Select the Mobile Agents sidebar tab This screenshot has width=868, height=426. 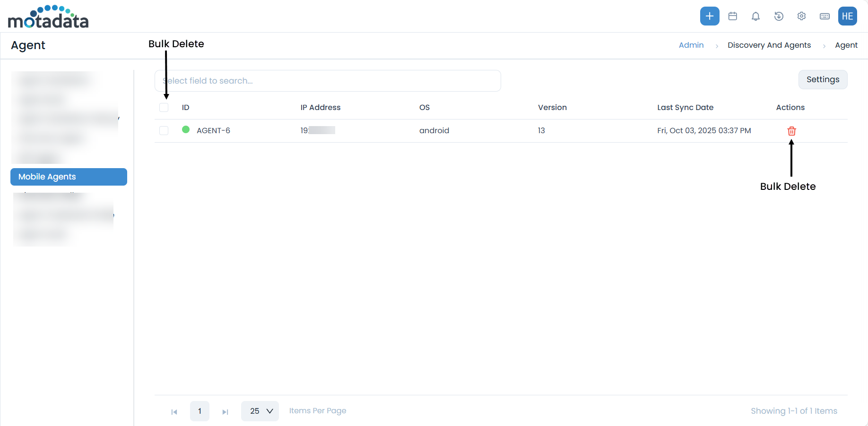click(x=69, y=177)
